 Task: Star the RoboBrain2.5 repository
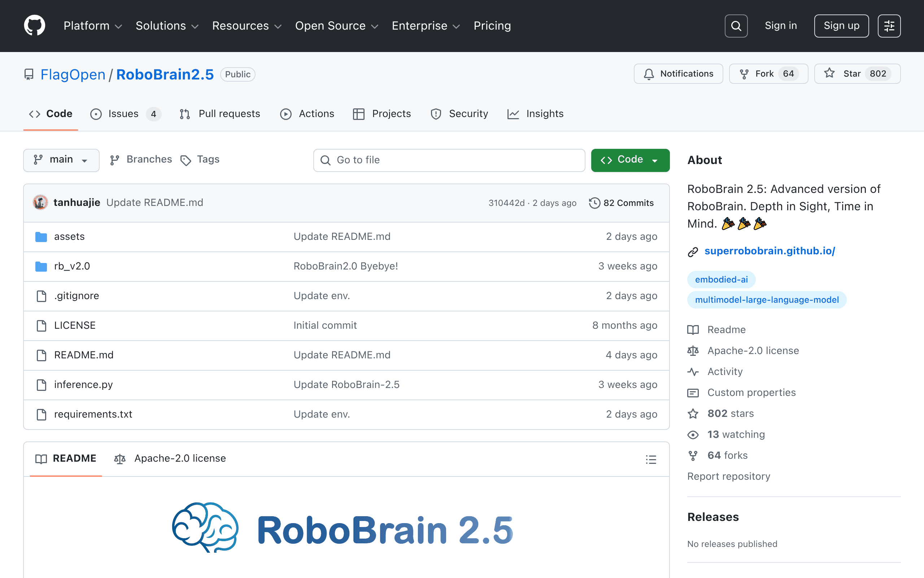pyautogui.click(x=857, y=74)
